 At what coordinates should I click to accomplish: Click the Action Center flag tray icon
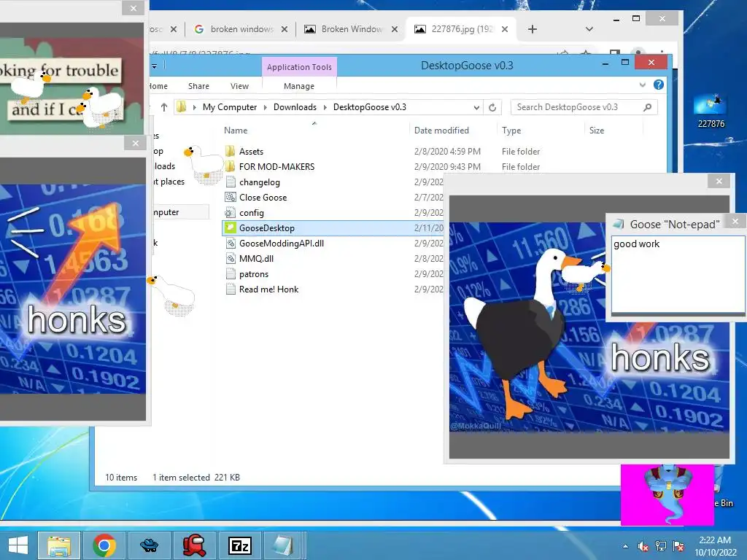[678, 546]
